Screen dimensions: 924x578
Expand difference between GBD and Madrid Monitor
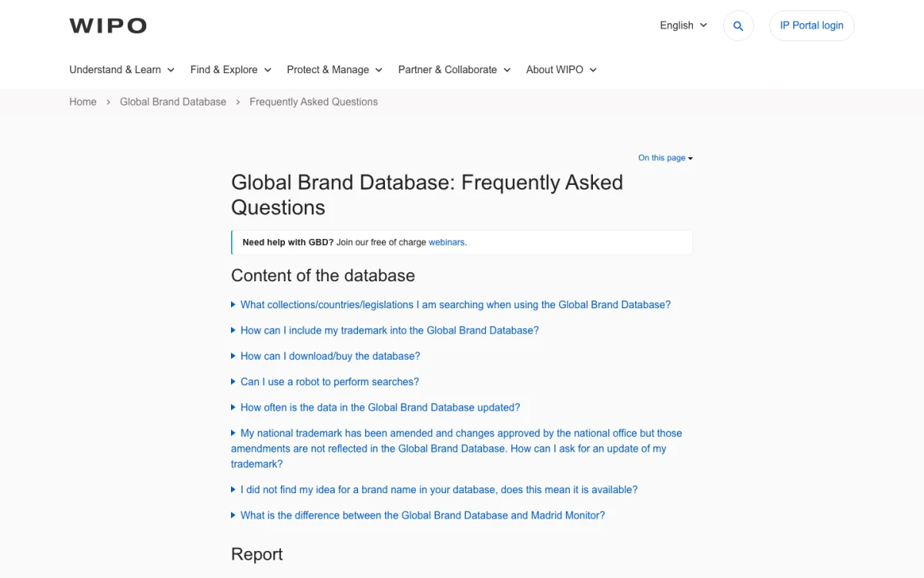pyautogui.click(x=418, y=515)
